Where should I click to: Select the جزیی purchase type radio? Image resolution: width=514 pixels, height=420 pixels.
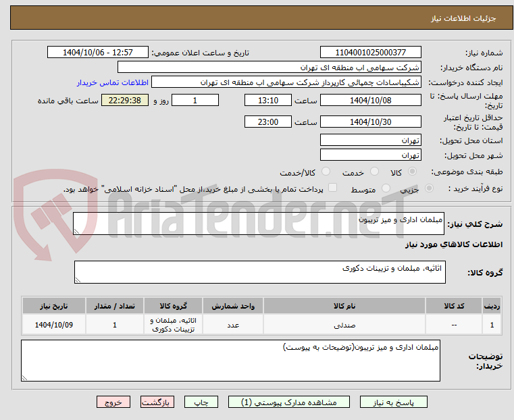tap(429, 188)
